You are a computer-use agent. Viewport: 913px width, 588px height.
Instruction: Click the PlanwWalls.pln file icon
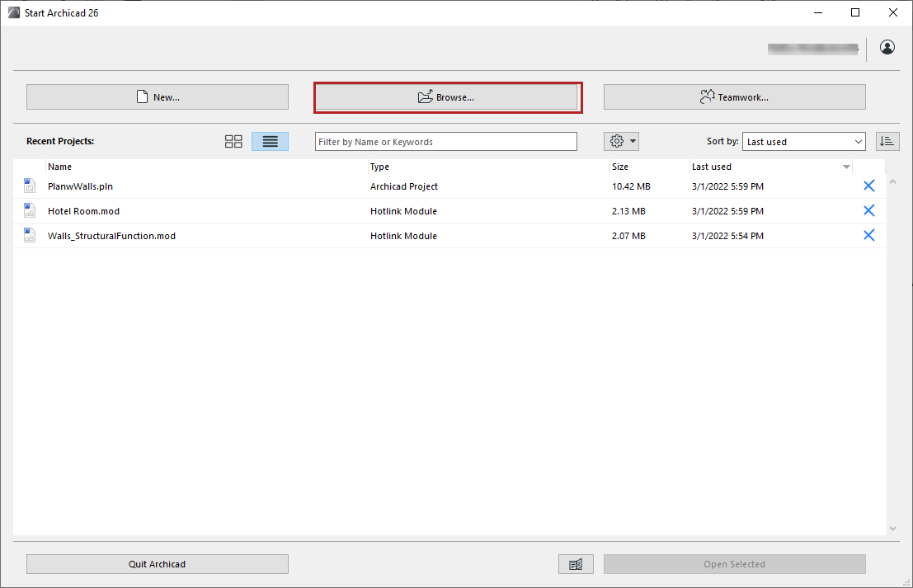coord(29,186)
